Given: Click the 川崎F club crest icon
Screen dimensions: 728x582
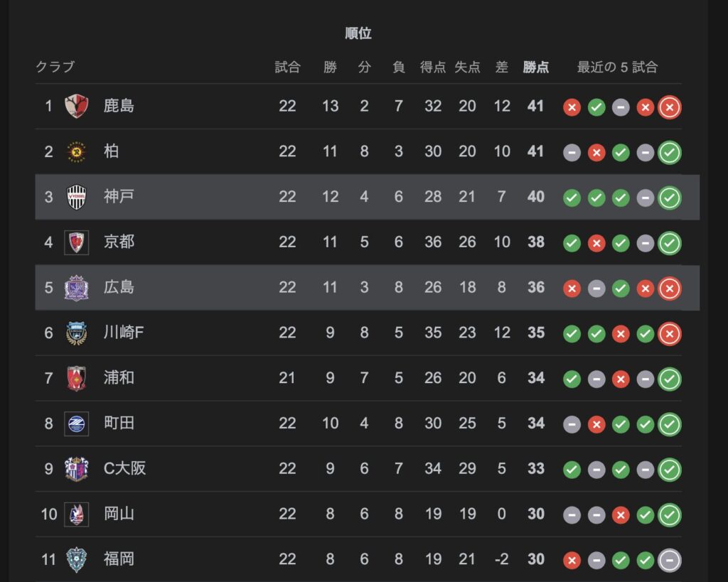Looking at the screenshot, I should (76, 333).
